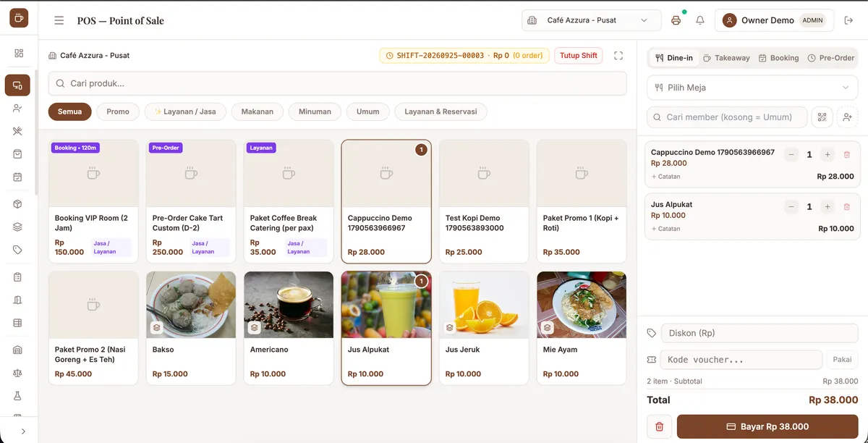Click the Diskon (Rp) input field
868x443 pixels.
tap(759, 333)
